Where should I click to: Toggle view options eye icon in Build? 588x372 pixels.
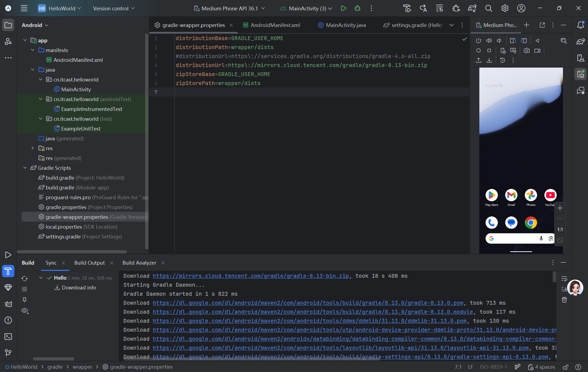25,311
